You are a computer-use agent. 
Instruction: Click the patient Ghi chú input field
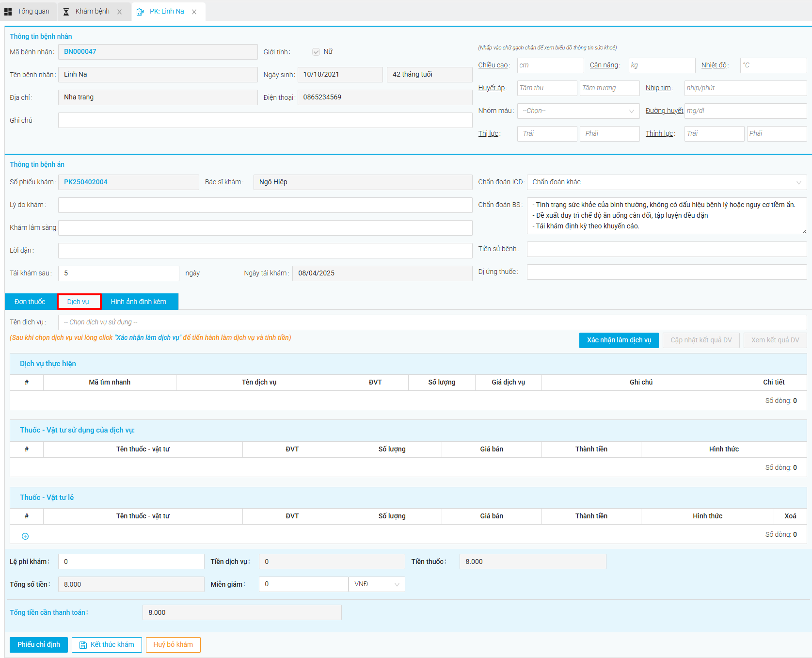[265, 120]
